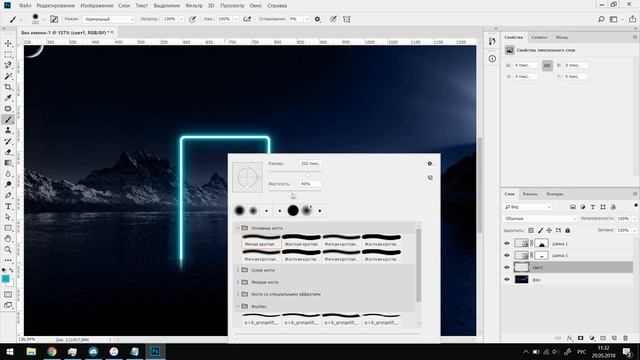Toggle airbrush mode in options bar
This screenshot has height=360, width=640.
[x=247, y=19]
